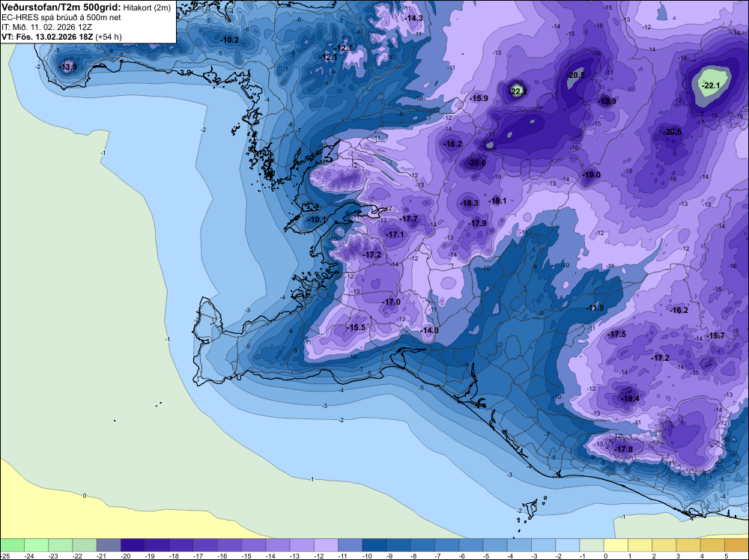Click the -15.9 temperature label
Screen dimensions: 749x560
coord(479,98)
